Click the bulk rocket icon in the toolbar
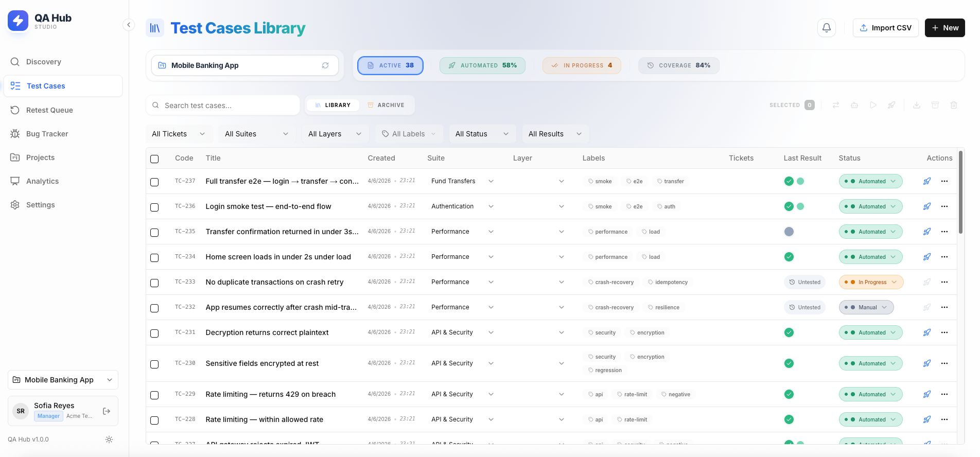 [x=891, y=105]
